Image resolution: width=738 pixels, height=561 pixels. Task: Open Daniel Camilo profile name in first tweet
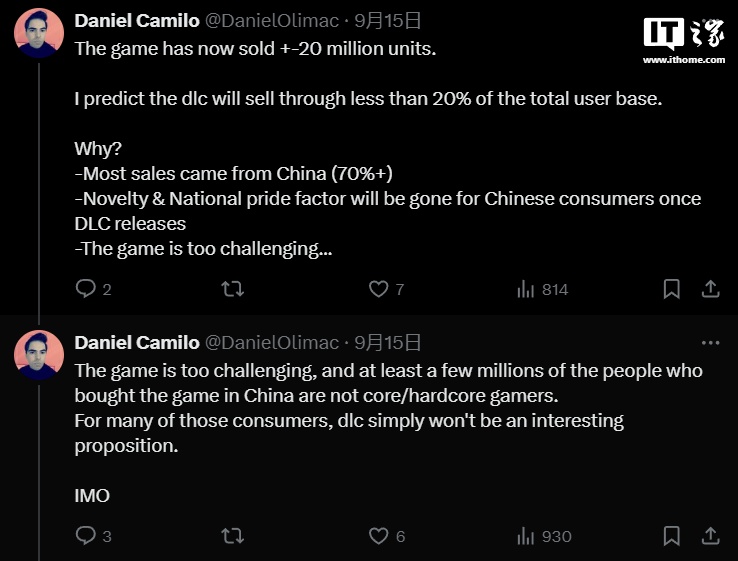tap(137, 21)
